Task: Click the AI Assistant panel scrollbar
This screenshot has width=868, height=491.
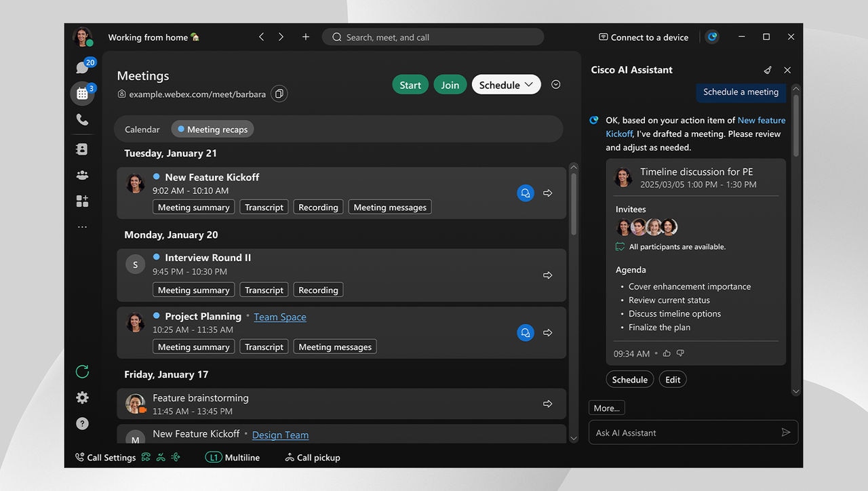Action: click(x=796, y=125)
